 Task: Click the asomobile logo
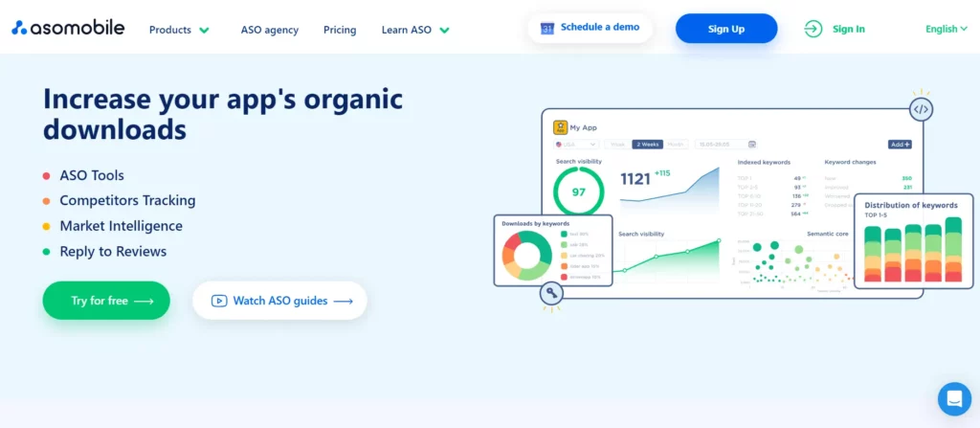pyautogui.click(x=68, y=28)
